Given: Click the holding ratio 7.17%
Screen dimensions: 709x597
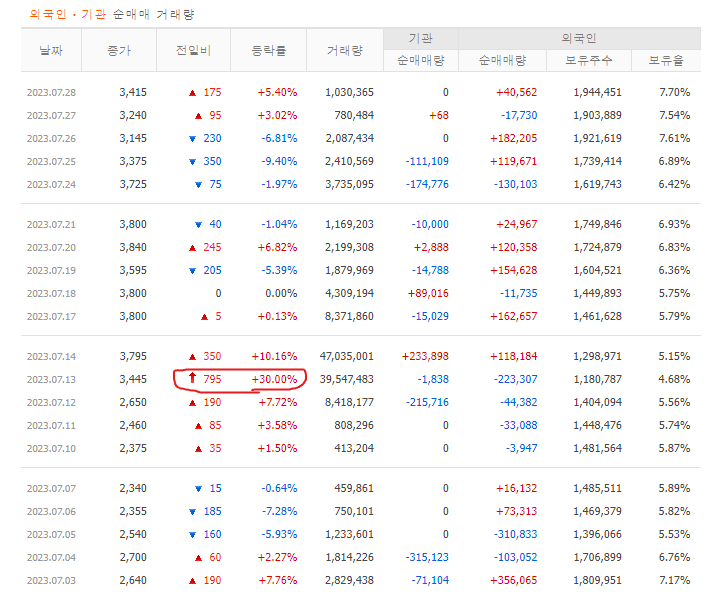Looking at the screenshot, I should [x=674, y=580].
